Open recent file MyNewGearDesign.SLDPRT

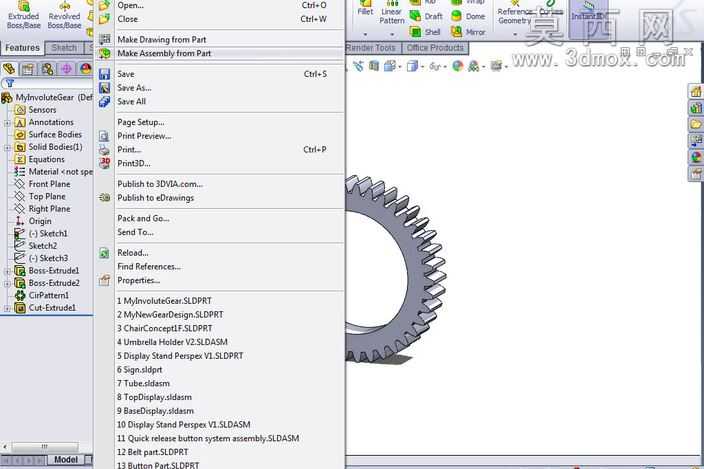click(221, 315)
